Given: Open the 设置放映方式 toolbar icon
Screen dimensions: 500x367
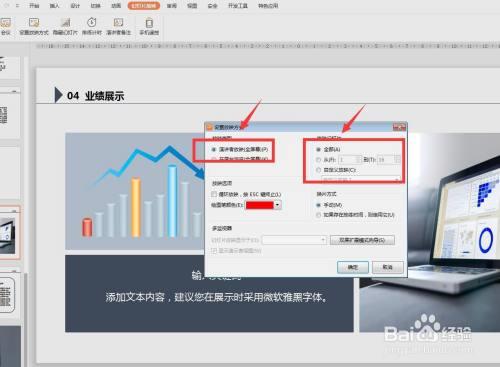Looking at the screenshot, I should (x=34, y=26).
